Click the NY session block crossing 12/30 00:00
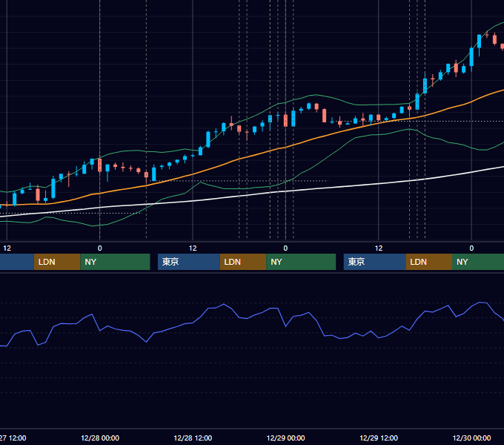This screenshot has height=445, width=504. [x=478, y=262]
